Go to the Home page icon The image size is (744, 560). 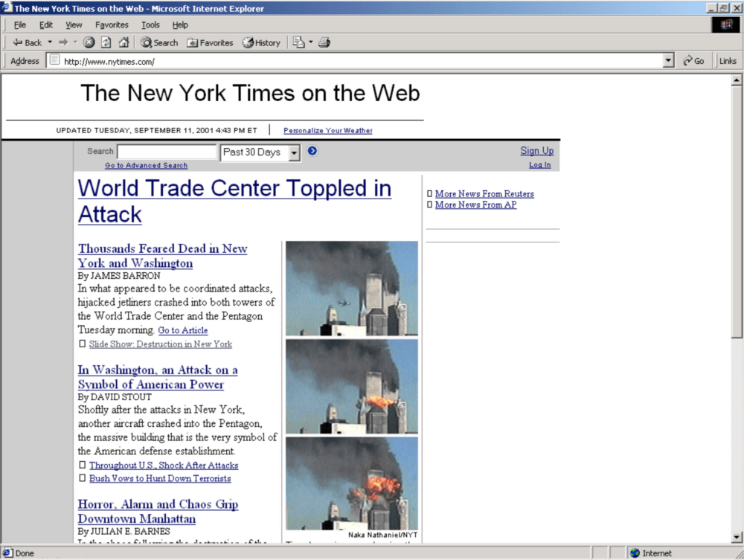click(x=124, y=42)
